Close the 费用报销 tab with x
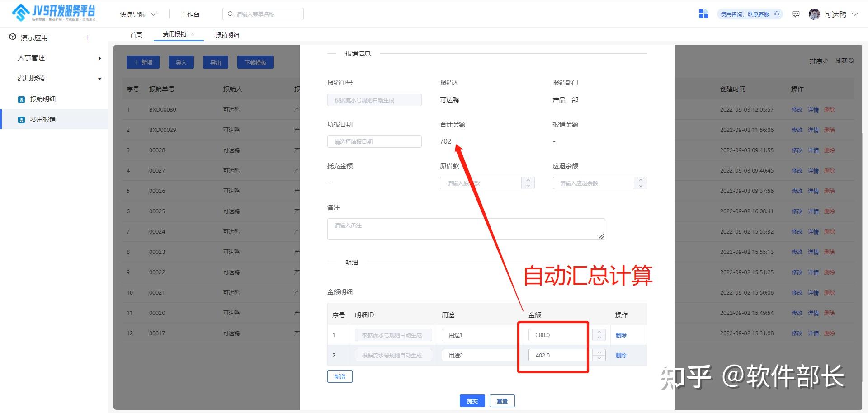The width and height of the screenshot is (868, 413). coord(193,34)
